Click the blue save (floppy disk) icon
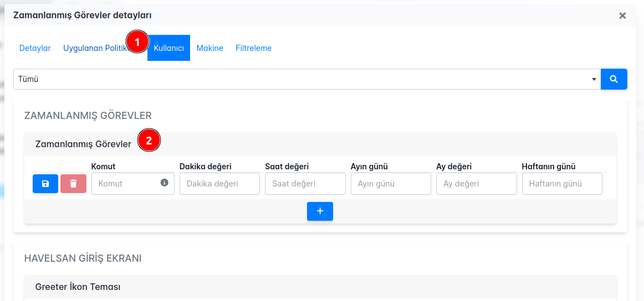The height and width of the screenshot is (301, 644). click(45, 184)
